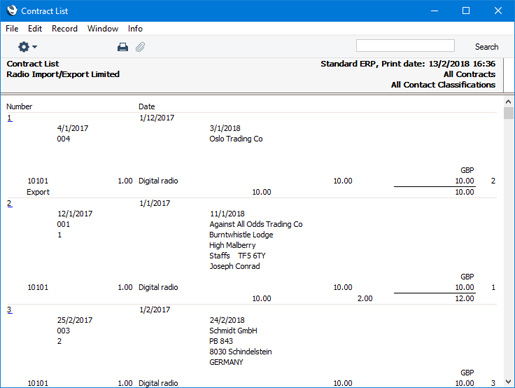This screenshot has height=388, width=515.
Task: Click the Radio Import/Export Limited company name
Action: 63,74
